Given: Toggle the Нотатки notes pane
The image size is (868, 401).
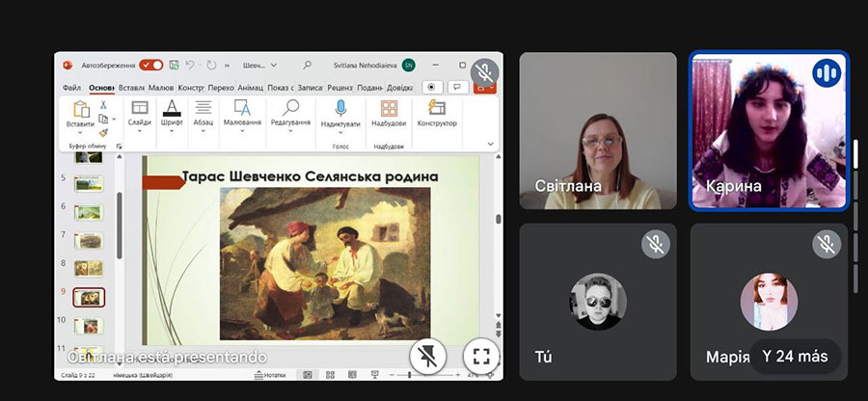Looking at the screenshot, I should point(270,375).
